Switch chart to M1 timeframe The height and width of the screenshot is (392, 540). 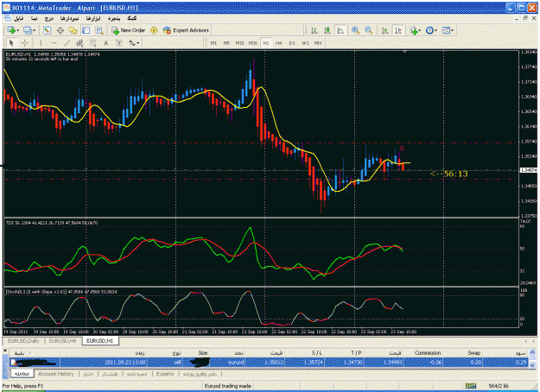pyautogui.click(x=213, y=43)
